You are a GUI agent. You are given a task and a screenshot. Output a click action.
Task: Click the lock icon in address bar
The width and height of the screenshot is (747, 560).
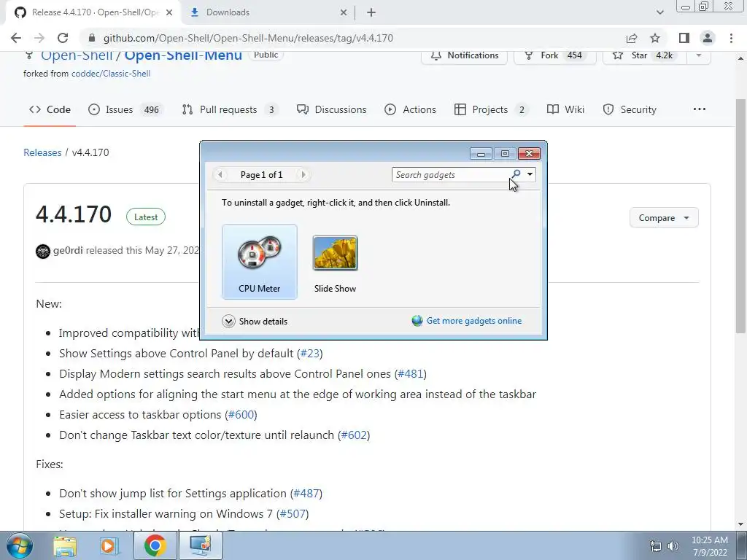tap(93, 38)
